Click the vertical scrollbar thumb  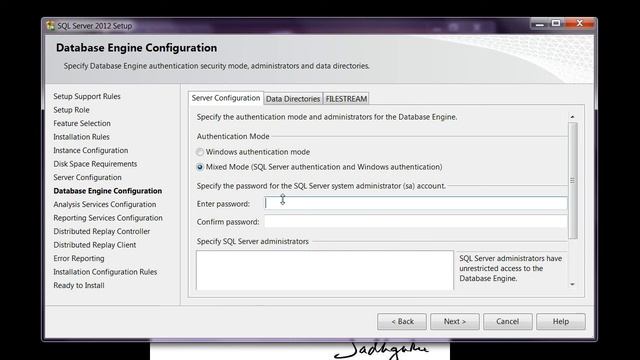573,180
